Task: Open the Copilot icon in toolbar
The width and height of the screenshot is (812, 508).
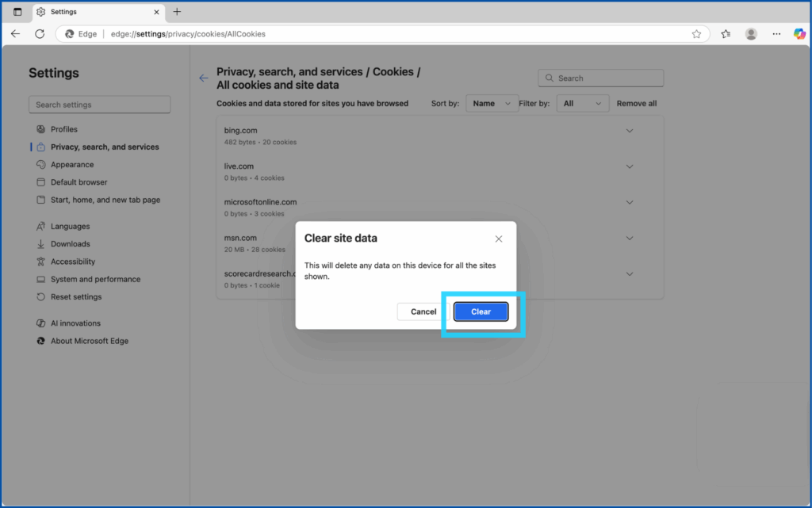Action: pyautogui.click(x=799, y=34)
